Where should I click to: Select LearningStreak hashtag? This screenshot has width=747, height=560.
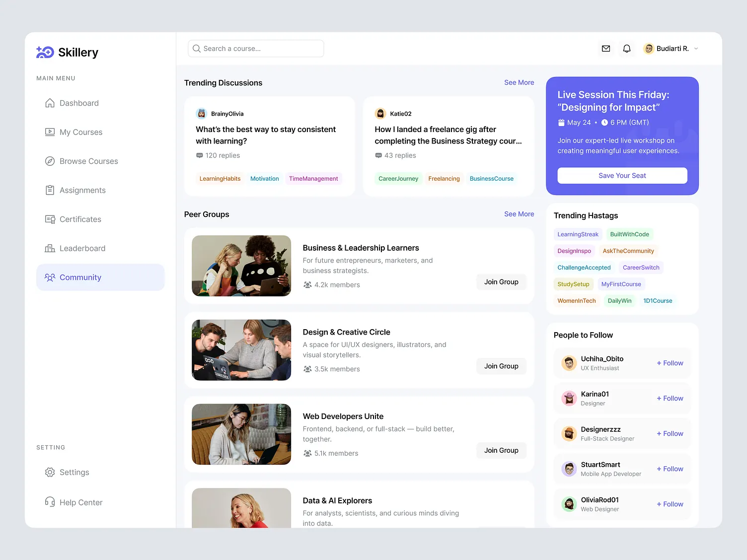(578, 234)
